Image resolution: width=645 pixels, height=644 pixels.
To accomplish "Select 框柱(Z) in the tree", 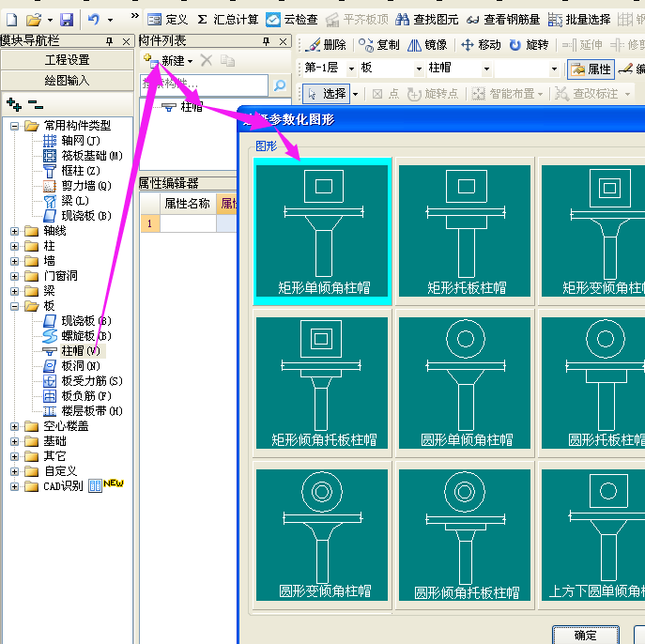I will (x=71, y=171).
